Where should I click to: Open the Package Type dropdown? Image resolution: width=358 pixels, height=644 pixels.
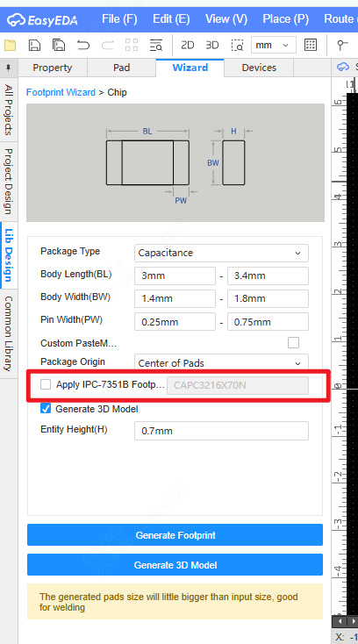tap(221, 253)
